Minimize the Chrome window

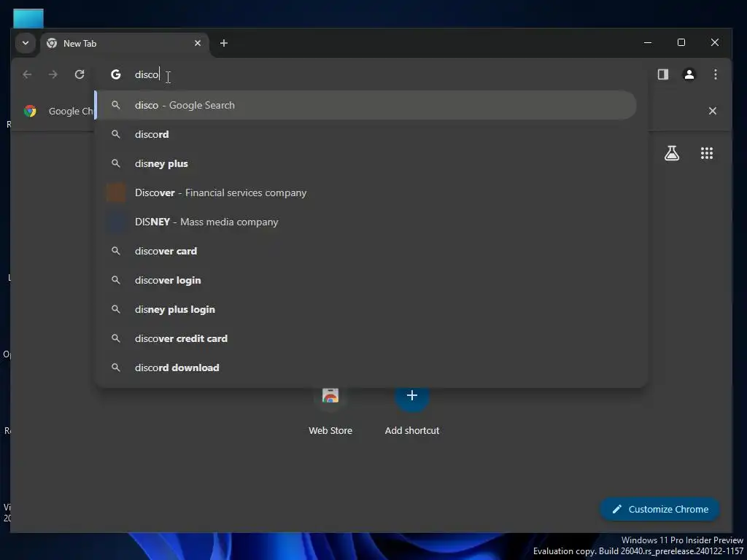coord(648,43)
